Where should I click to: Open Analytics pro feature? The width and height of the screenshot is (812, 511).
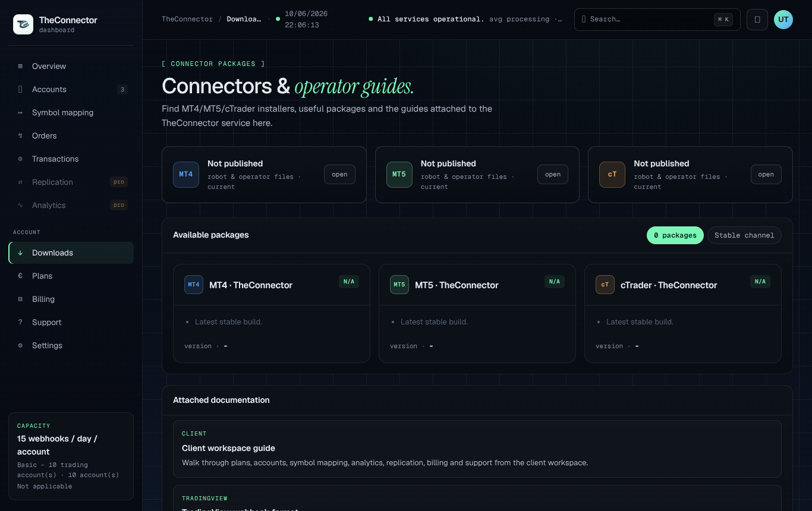(71, 205)
